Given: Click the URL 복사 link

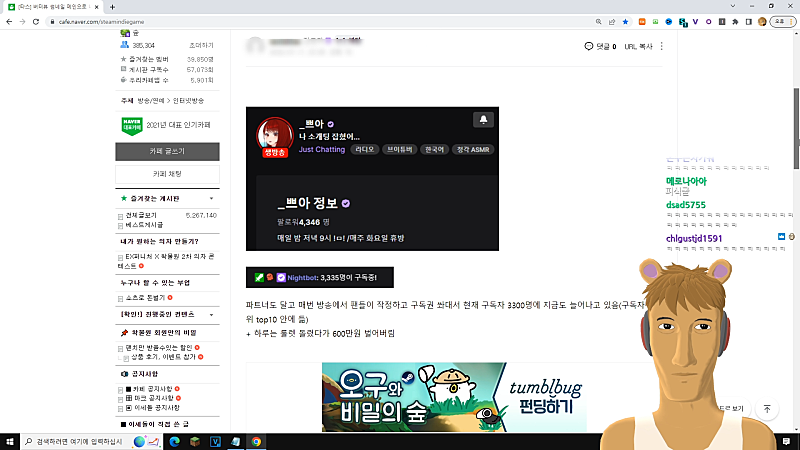Looking at the screenshot, I should [638, 46].
